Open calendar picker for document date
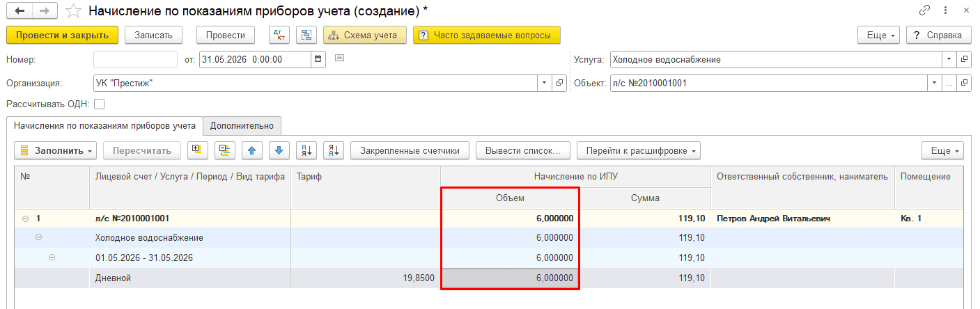 click(x=318, y=59)
